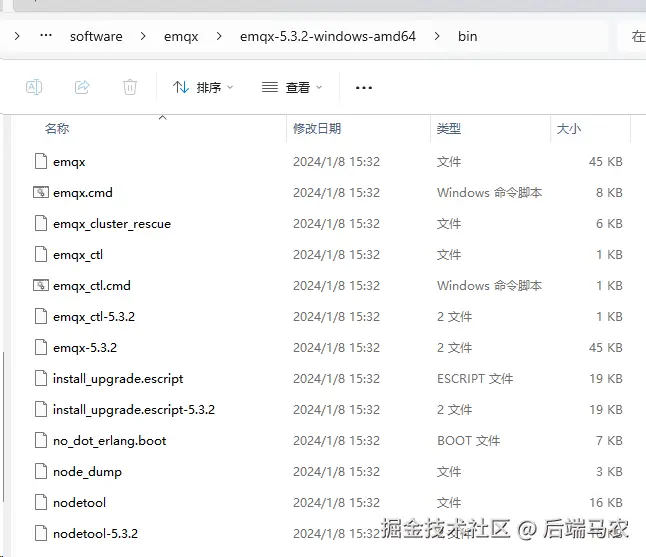The height and width of the screenshot is (557, 646).
Task: Click the Share icon in the toolbar
Action: [82, 87]
